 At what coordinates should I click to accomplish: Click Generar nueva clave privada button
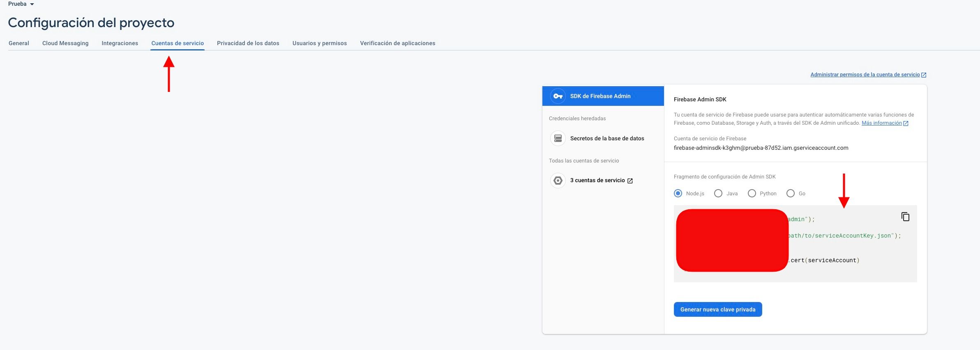(x=718, y=309)
